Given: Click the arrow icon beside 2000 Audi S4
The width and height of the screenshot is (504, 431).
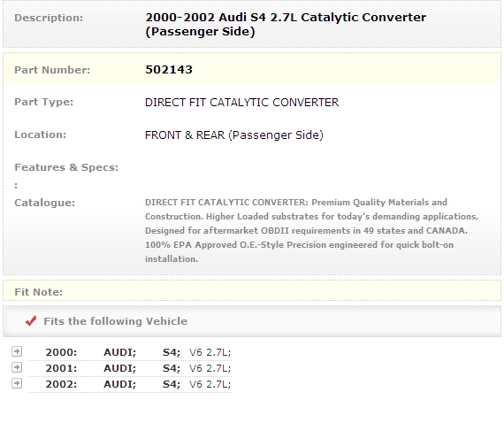Looking at the screenshot, I should 17,351.
